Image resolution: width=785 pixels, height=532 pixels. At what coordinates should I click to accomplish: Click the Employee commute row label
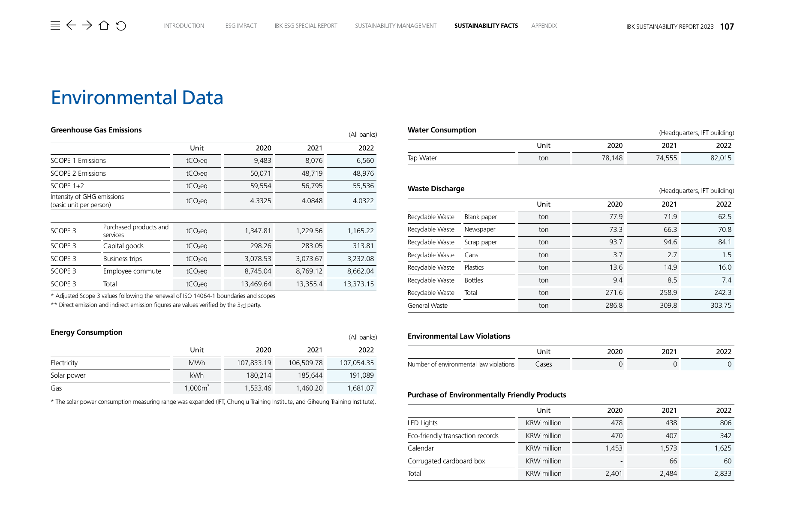[132, 271]
